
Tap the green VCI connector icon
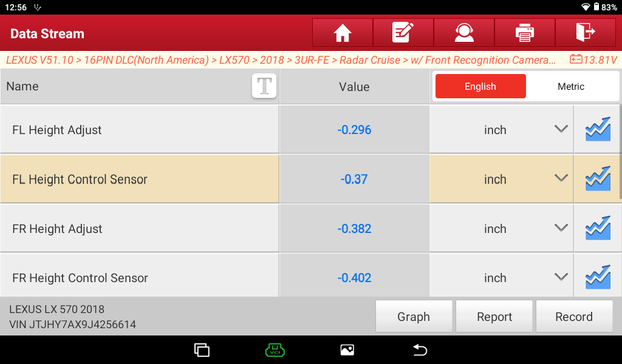pos(275,350)
